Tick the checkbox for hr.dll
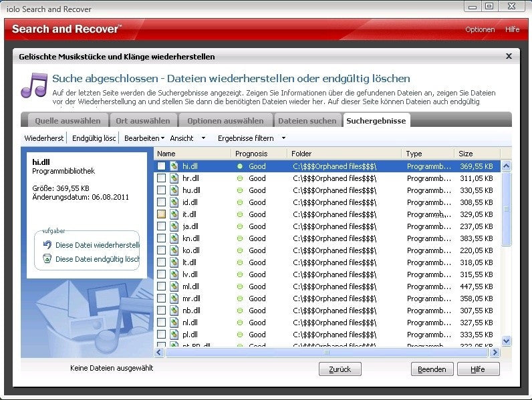Viewport: 532px width, 400px height. click(x=162, y=178)
